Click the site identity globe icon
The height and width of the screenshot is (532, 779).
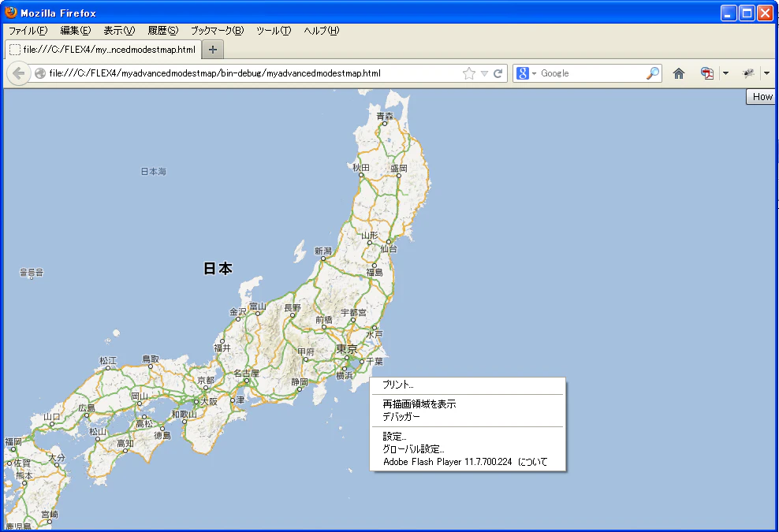[40, 73]
